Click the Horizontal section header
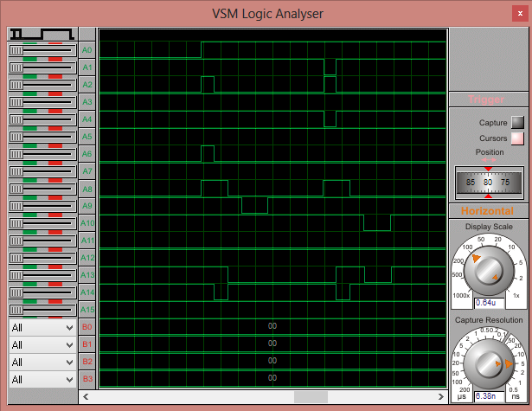The image size is (532, 411). click(488, 211)
